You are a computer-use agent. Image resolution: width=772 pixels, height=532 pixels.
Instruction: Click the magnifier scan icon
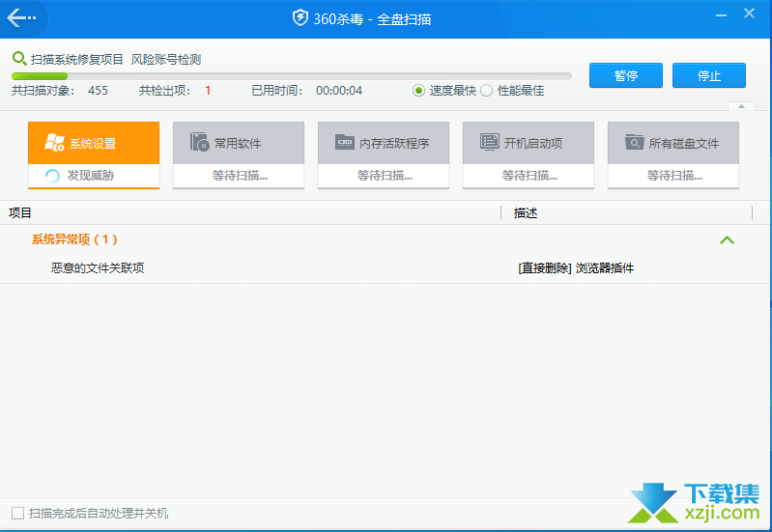19,59
